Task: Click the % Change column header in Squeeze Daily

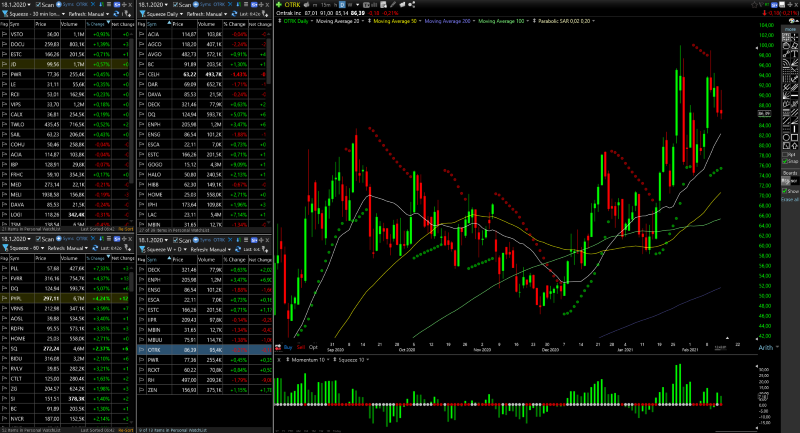Action: [x=235, y=22]
